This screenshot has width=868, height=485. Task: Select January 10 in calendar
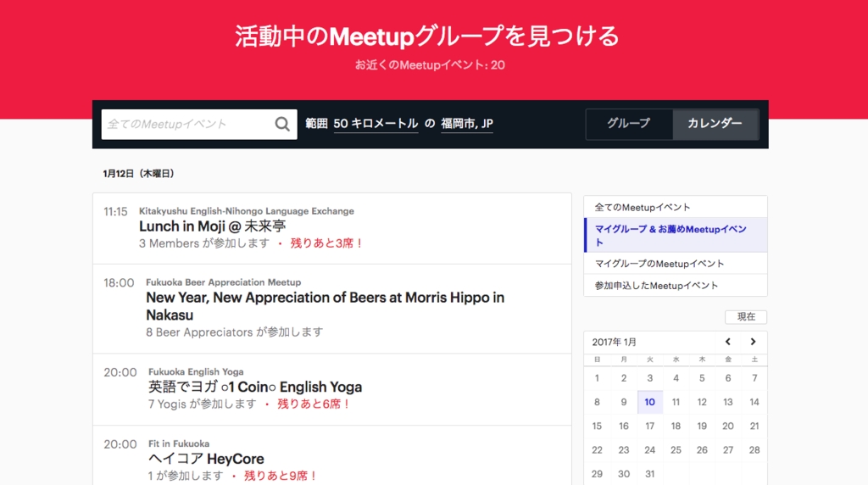click(650, 402)
